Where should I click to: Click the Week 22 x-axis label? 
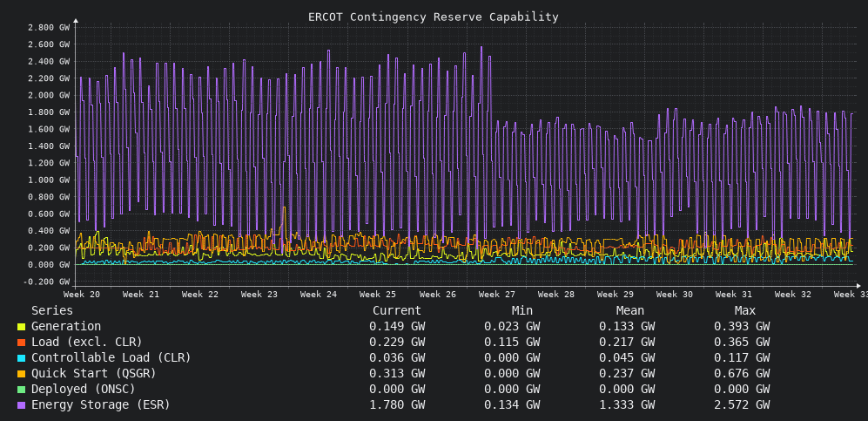200,294
